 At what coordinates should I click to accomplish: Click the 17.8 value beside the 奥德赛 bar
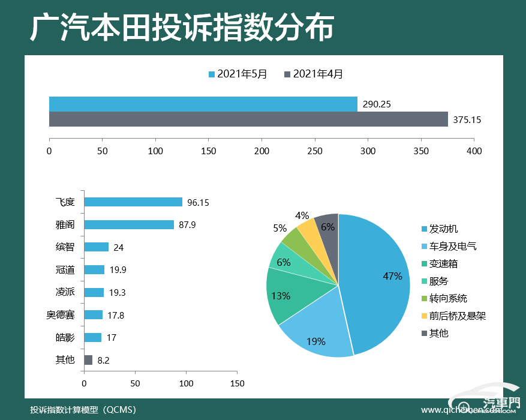[x=116, y=316]
